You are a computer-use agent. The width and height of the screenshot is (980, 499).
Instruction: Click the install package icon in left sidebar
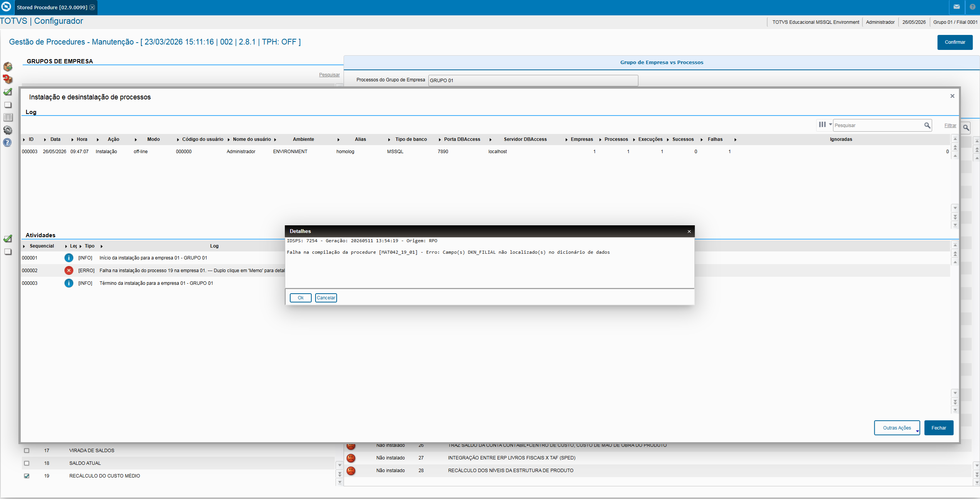(8, 67)
